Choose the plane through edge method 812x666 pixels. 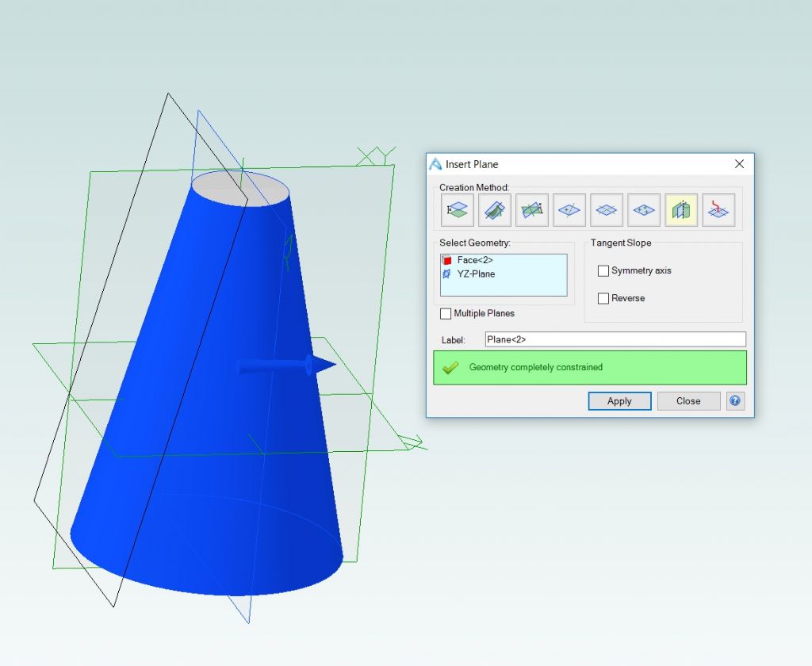pyautogui.click(x=495, y=210)
